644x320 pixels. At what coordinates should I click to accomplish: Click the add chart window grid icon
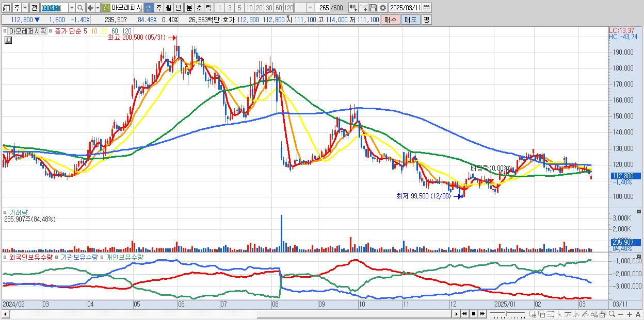point(533,314)
